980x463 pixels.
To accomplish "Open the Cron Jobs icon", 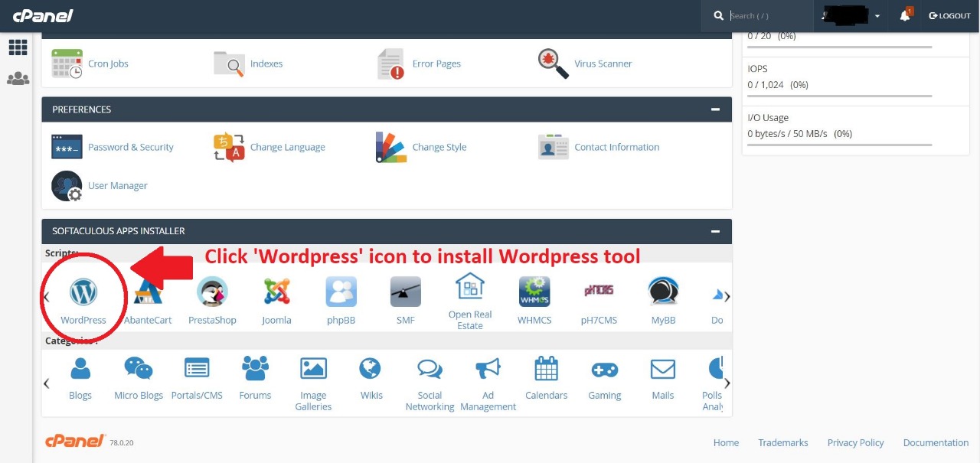I will click(x=67, y=64).
